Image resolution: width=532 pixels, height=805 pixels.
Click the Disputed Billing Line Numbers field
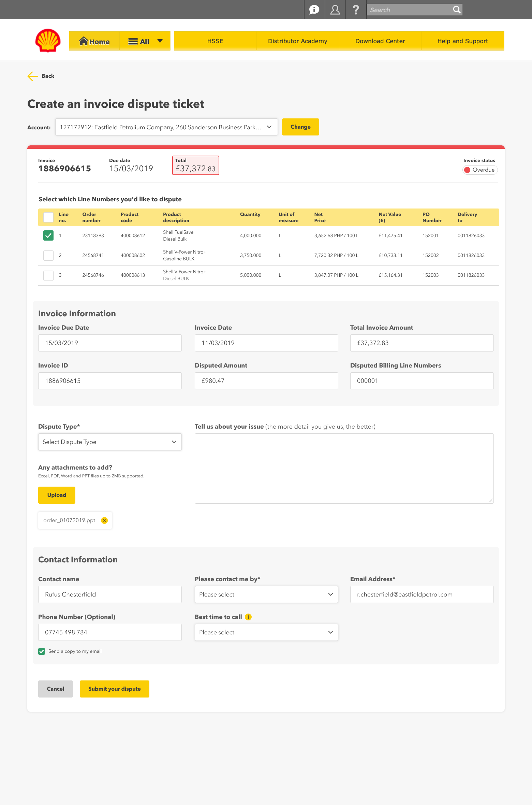[422, 381]
